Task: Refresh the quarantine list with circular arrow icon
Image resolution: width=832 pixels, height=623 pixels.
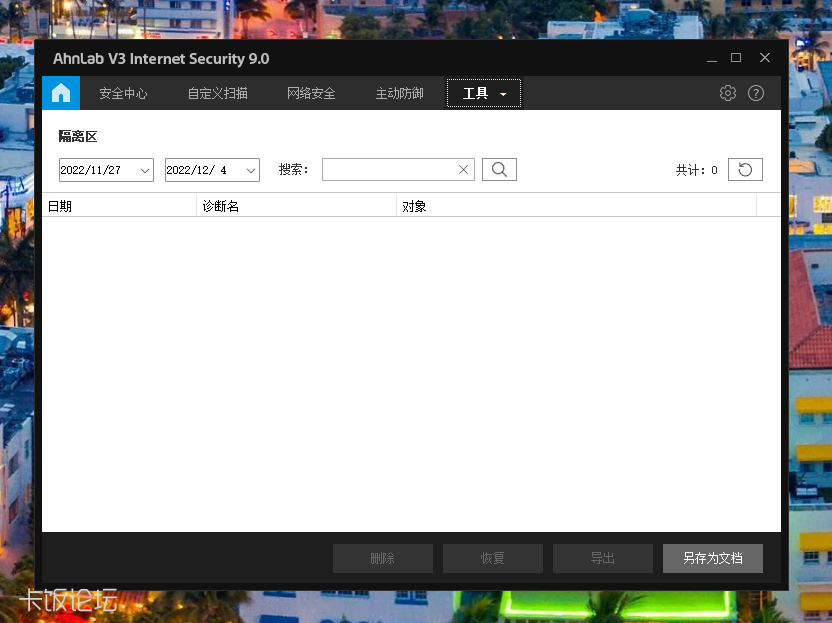Action: [745, 169]
